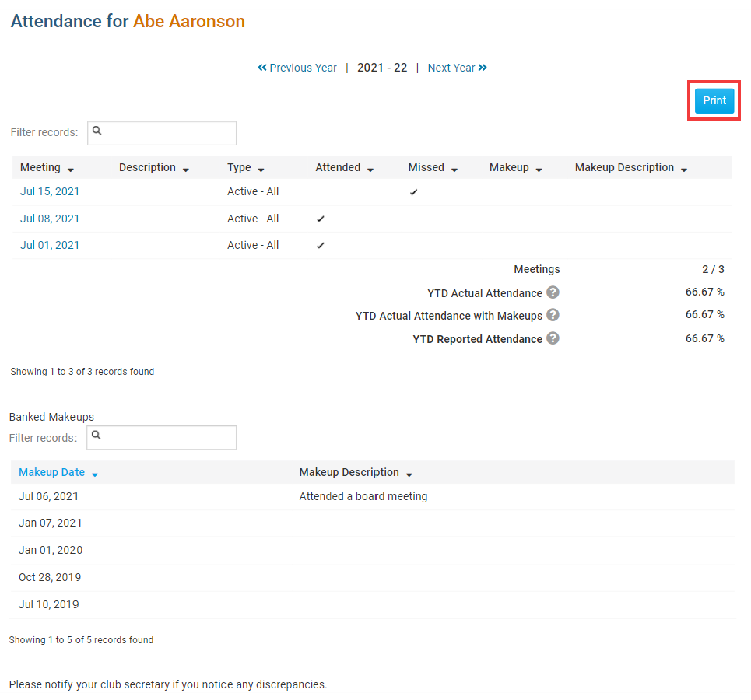Focus the Banked Makeups filter field

point(162,438)
